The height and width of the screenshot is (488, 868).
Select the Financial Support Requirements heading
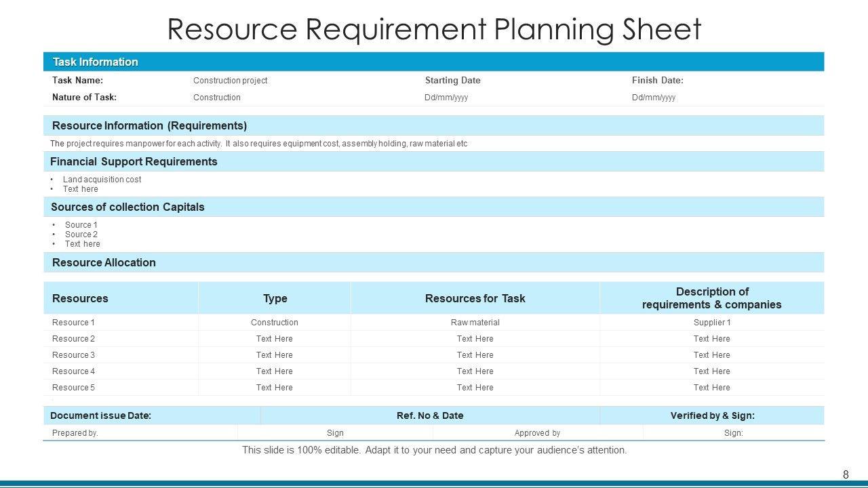tap(134, 161)
